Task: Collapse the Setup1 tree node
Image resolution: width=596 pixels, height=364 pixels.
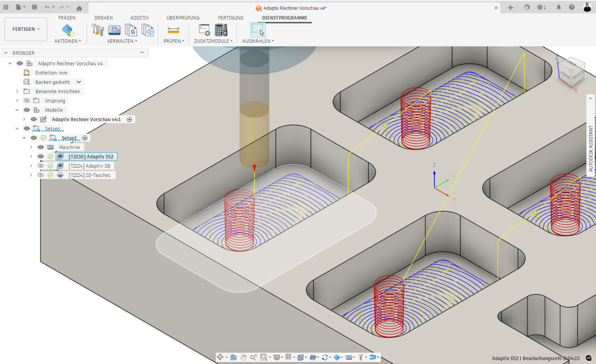Action: click(24, 138)
